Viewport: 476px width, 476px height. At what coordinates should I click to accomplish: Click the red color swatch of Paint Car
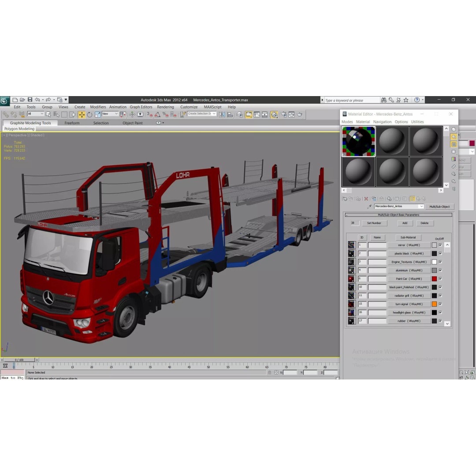[434, 279]
